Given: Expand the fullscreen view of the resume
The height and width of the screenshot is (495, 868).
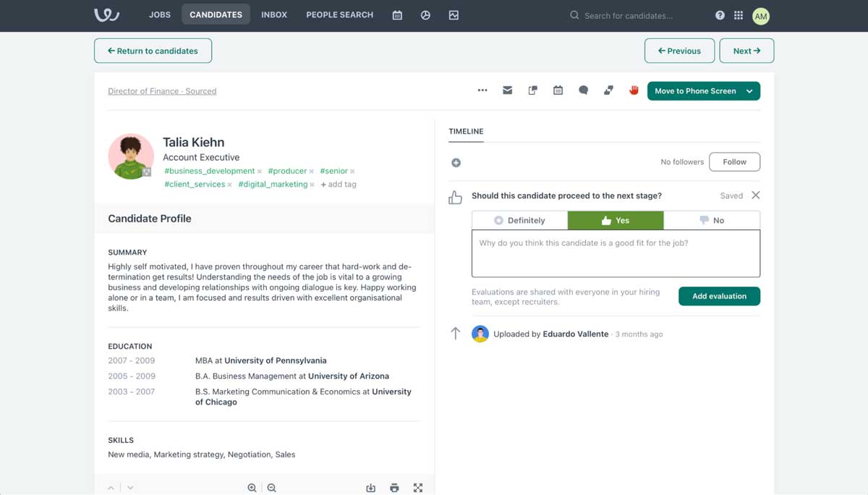Looking at the screenshot, I should click(x=418, y=488).
